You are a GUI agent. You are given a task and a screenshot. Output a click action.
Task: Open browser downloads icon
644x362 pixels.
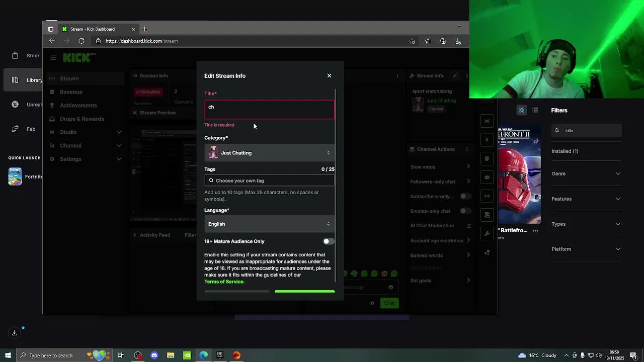[458, 41]
